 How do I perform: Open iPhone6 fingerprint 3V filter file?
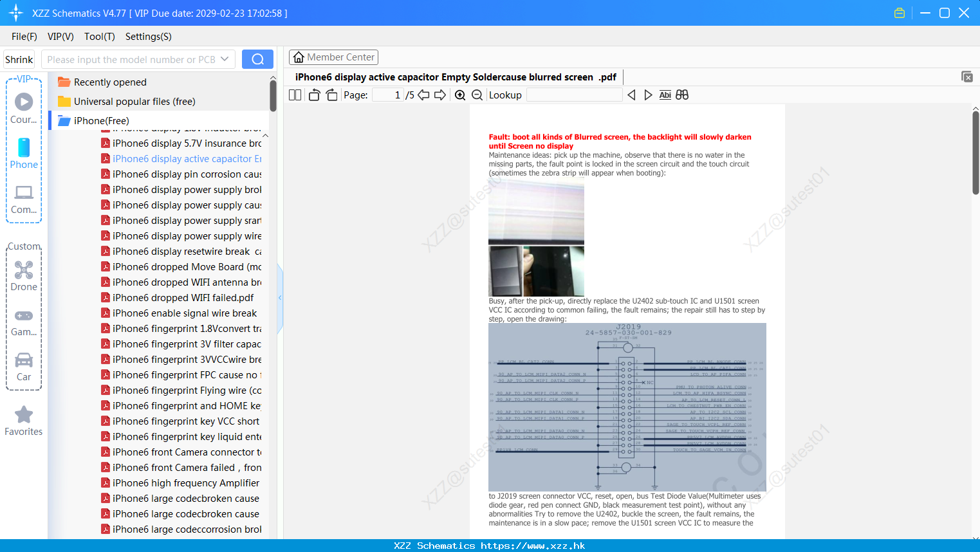tap(181, 344)
